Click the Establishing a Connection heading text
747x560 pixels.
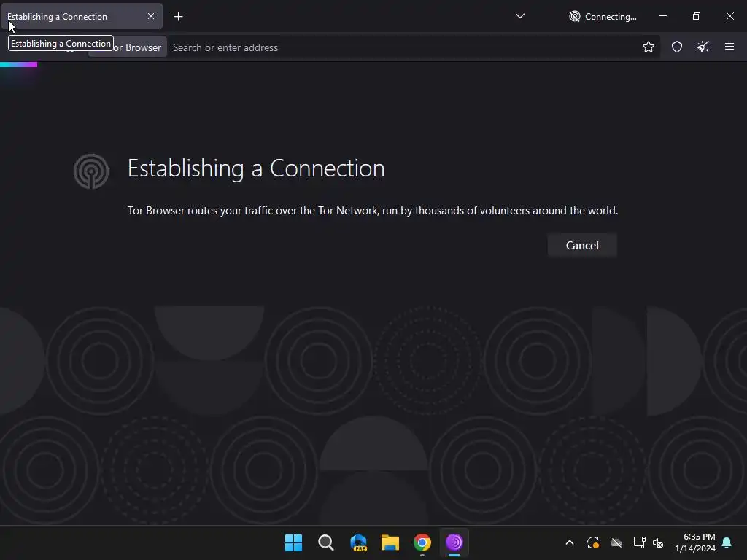coord(256,168)
